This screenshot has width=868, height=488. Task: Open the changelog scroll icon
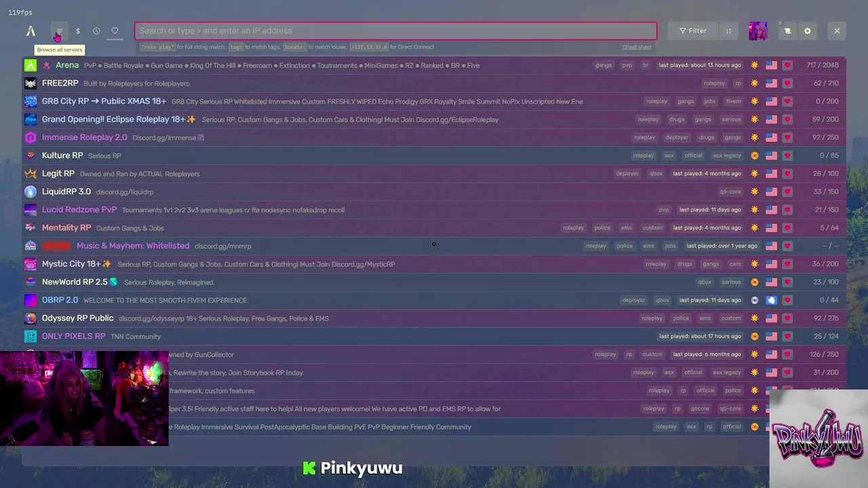click(787, 30)
